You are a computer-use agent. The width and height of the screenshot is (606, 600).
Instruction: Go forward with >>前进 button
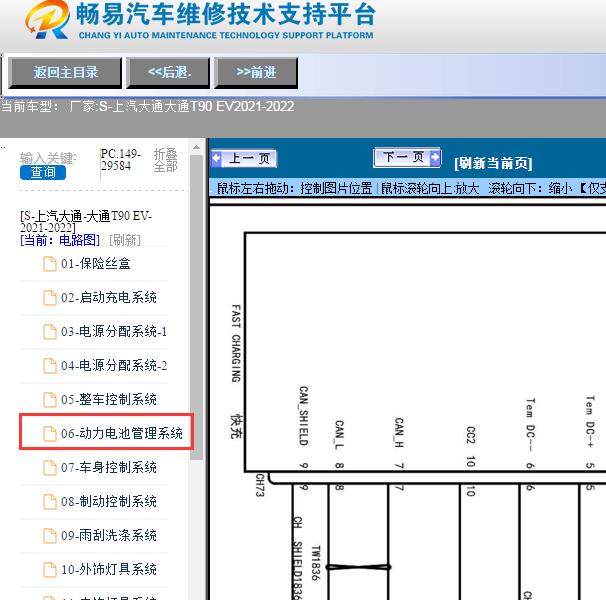tap(256, 72)
